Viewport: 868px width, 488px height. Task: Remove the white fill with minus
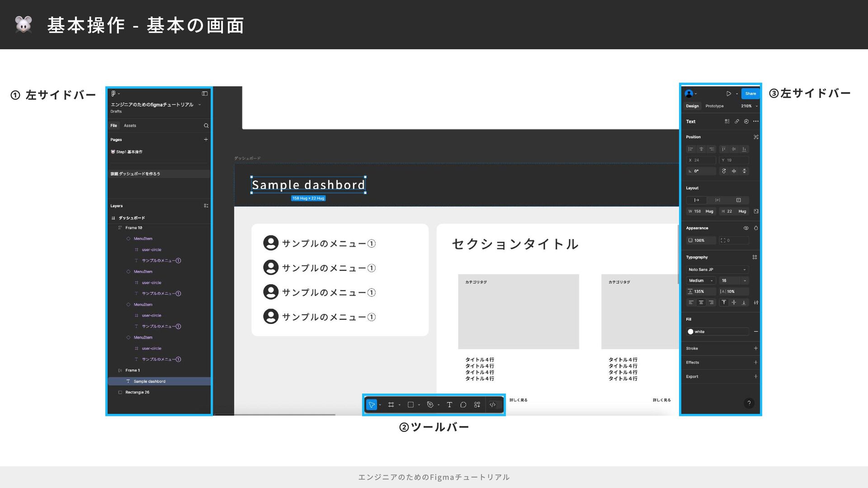(x=756, y=332)
